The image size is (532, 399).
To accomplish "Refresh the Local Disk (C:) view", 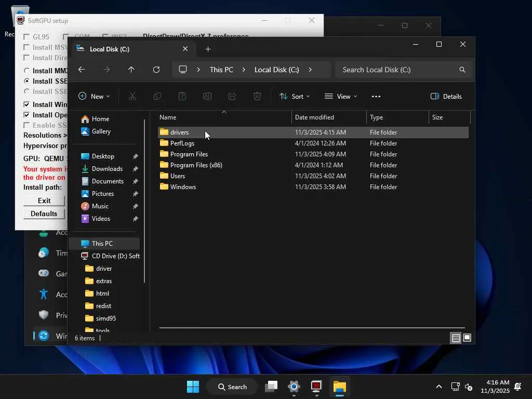I will point(156,70).
